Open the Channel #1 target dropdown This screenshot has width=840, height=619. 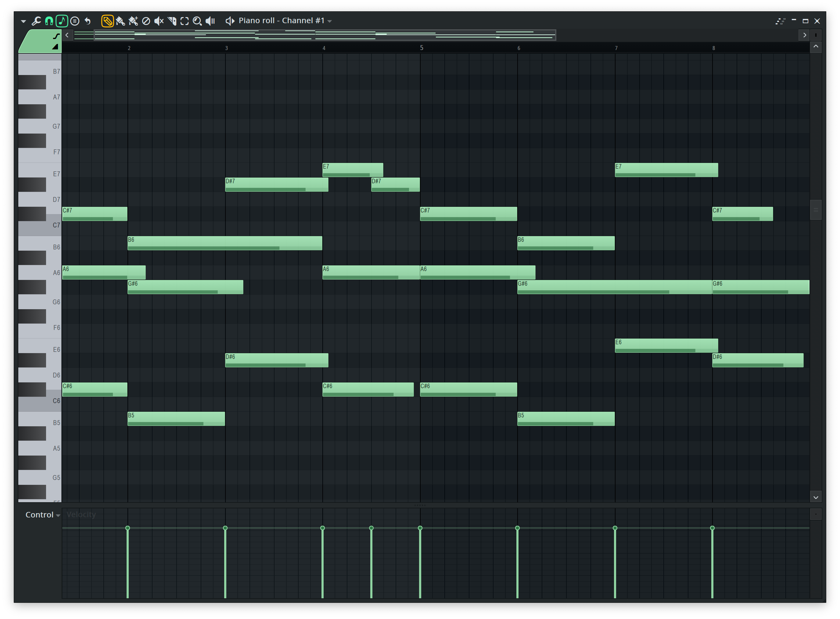pyautogui.click(x=330, y=21)
